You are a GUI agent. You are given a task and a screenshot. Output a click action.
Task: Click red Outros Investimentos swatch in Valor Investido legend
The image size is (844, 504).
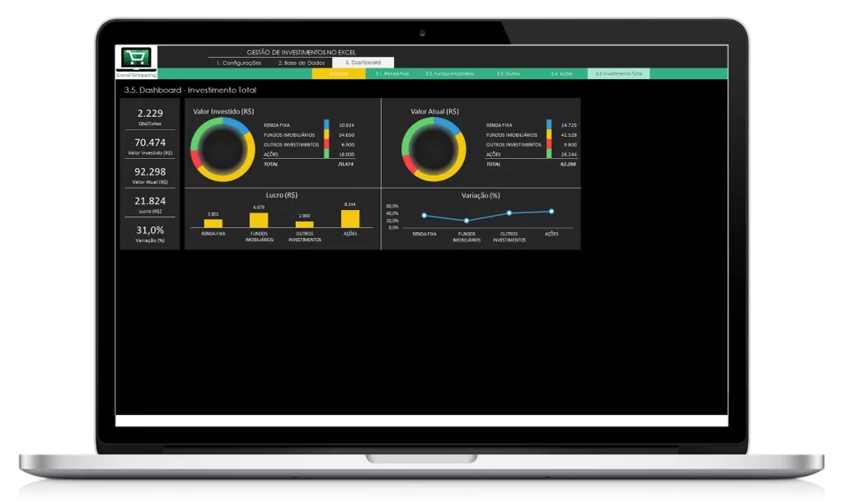coord(326,144)
